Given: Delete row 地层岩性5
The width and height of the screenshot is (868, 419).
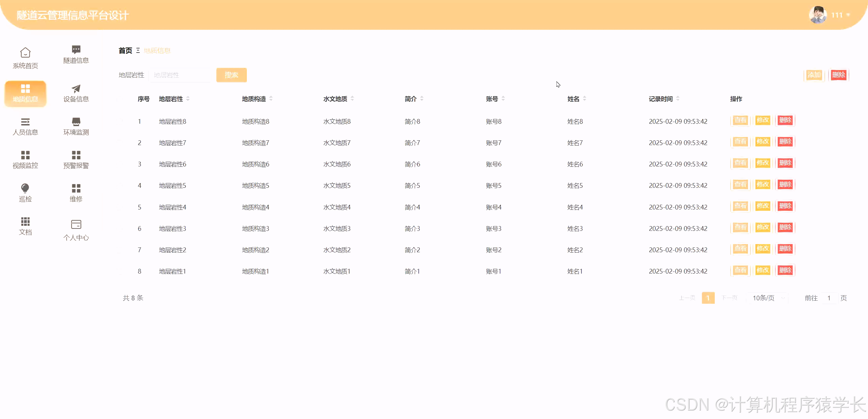Looking at the screenshot, I should (x=785, y=185).
